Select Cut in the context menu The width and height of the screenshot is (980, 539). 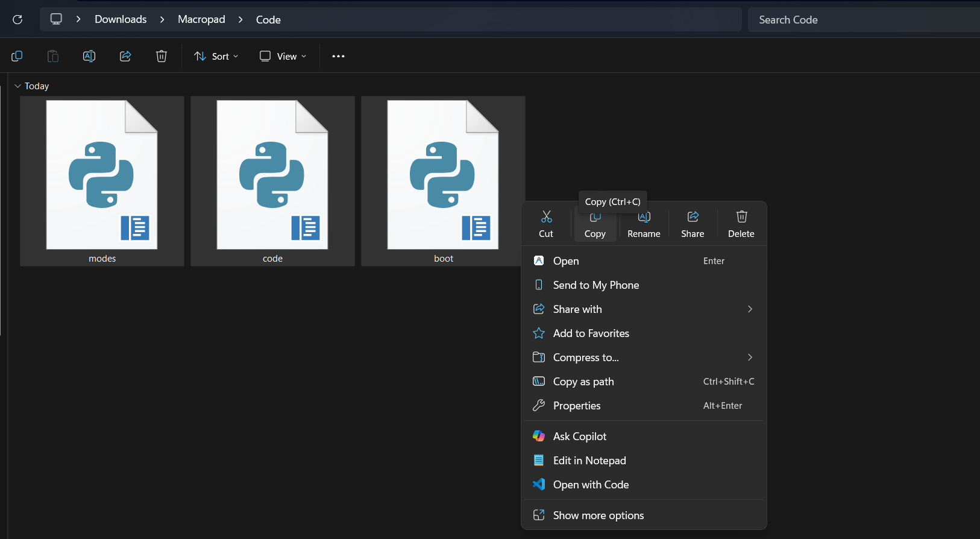(546, 224)
